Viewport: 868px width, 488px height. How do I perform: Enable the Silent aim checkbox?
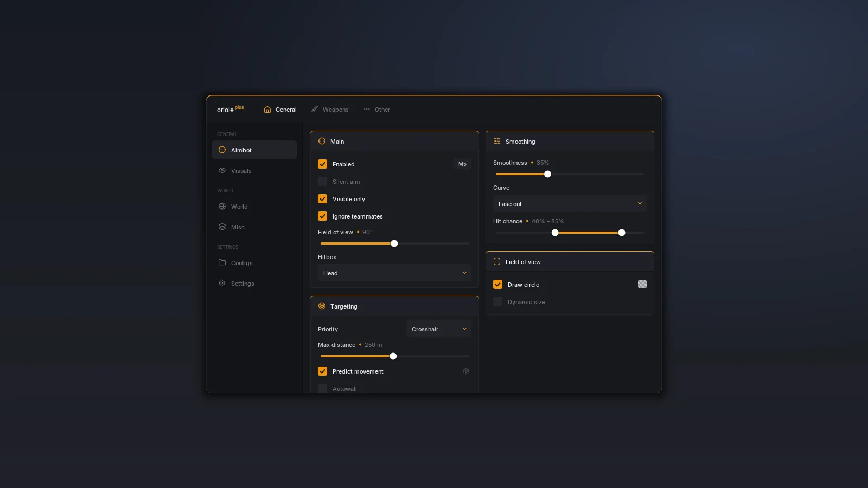322,181
